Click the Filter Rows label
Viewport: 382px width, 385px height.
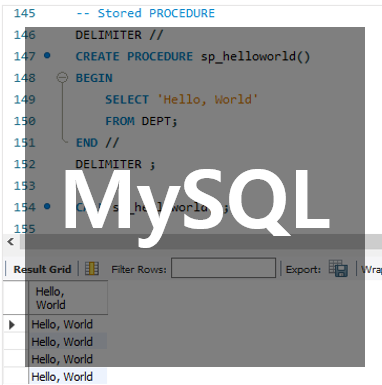pos(139,269)
